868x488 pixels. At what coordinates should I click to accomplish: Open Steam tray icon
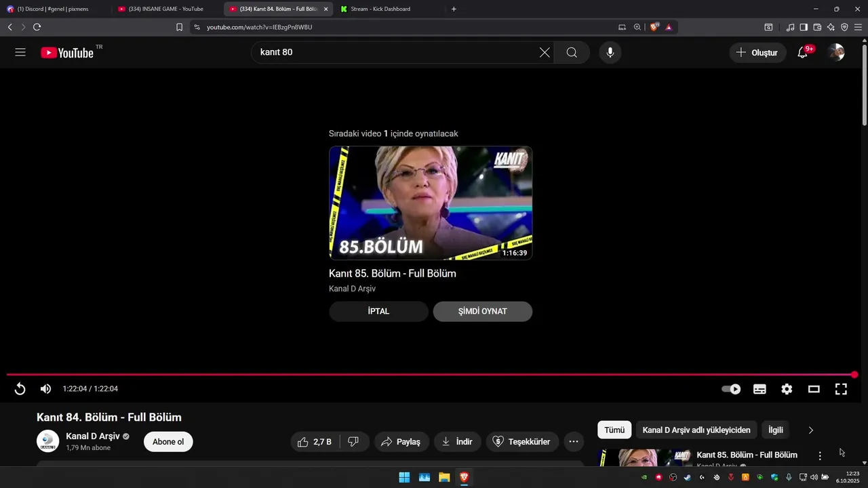pyautogui.click(x=687, y=477)
